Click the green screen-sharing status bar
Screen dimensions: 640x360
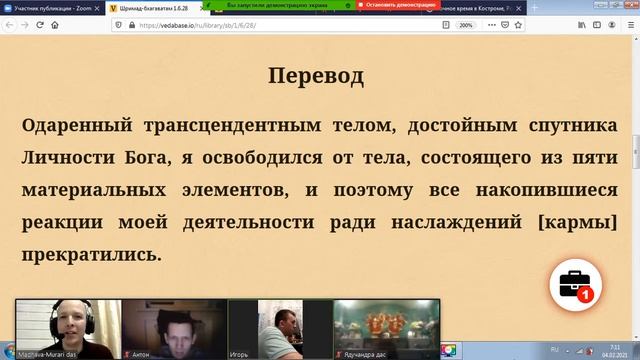(x=280, y=5)
